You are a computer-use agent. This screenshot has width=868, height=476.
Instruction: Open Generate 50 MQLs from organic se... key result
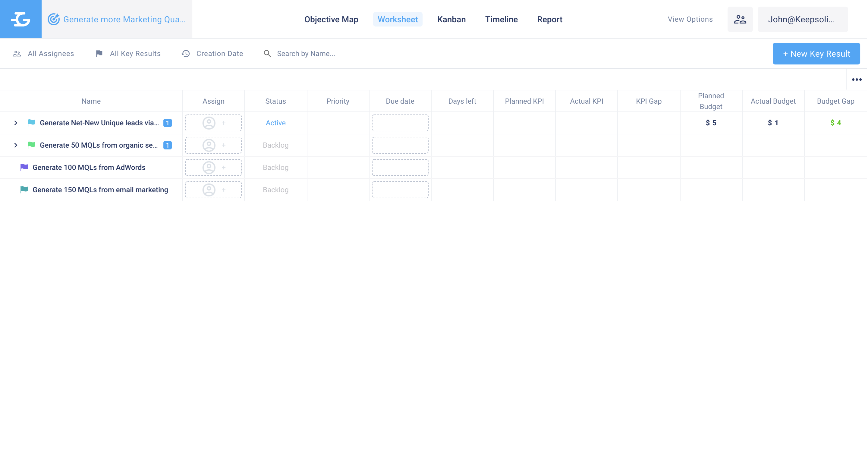tap(99, 145)
